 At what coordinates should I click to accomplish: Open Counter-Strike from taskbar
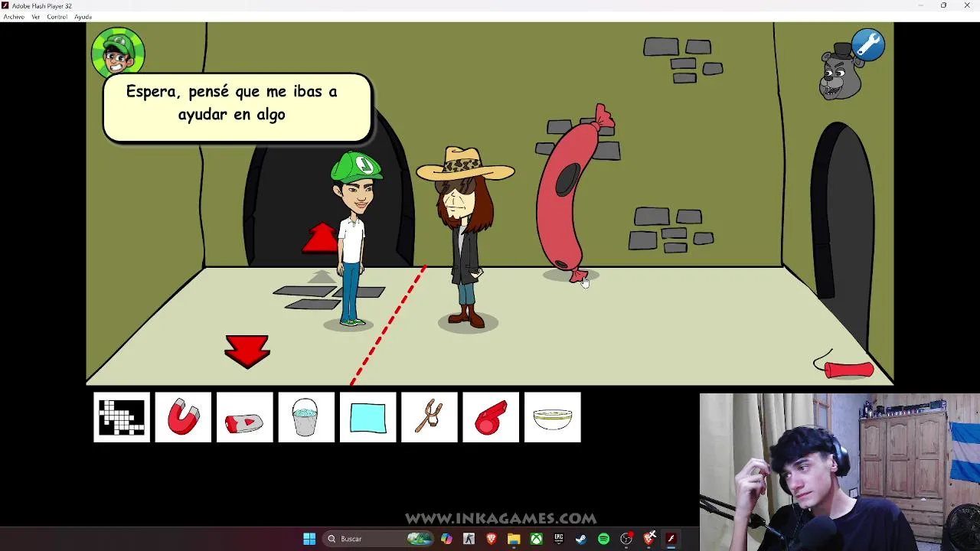469,539
